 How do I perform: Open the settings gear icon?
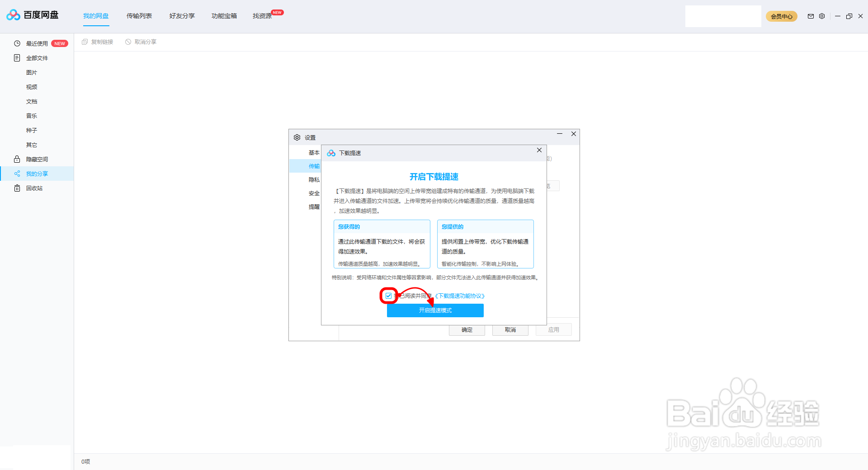coord(822,16)
